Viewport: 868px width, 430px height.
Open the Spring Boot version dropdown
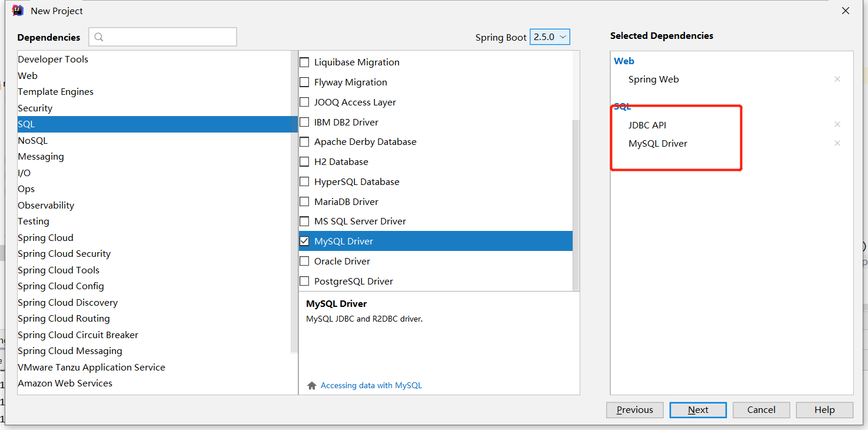coord(550,37)
